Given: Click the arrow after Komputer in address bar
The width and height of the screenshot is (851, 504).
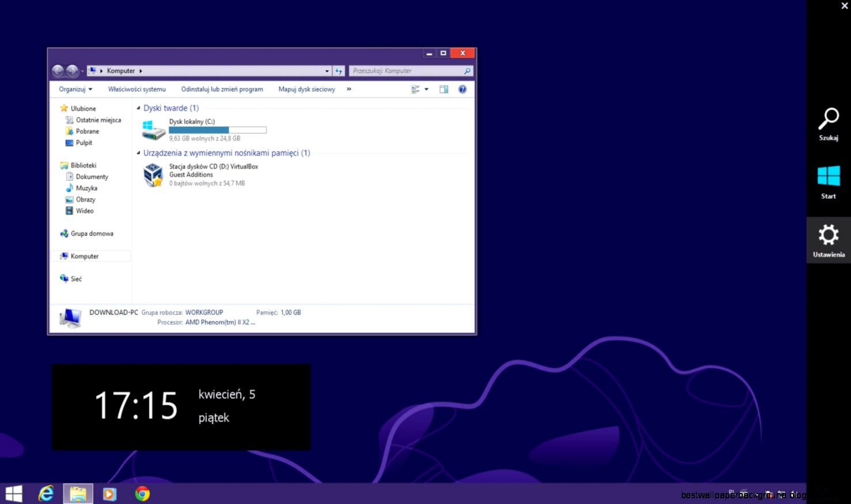Looking at the screenshot, I should [x=140, y=71].
